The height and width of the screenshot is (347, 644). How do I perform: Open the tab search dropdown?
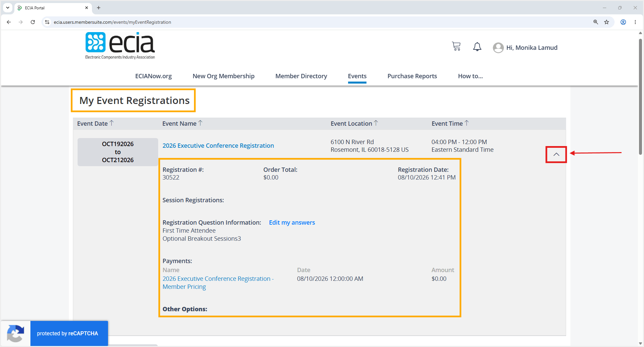tap(8, 8)
